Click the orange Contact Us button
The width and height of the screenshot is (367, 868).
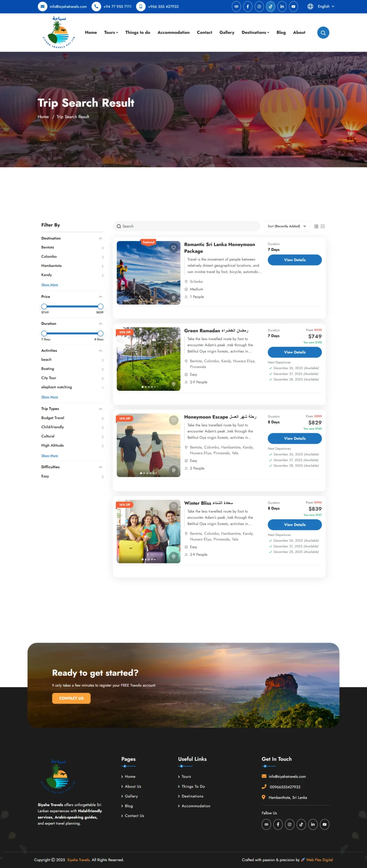[71, 698]
